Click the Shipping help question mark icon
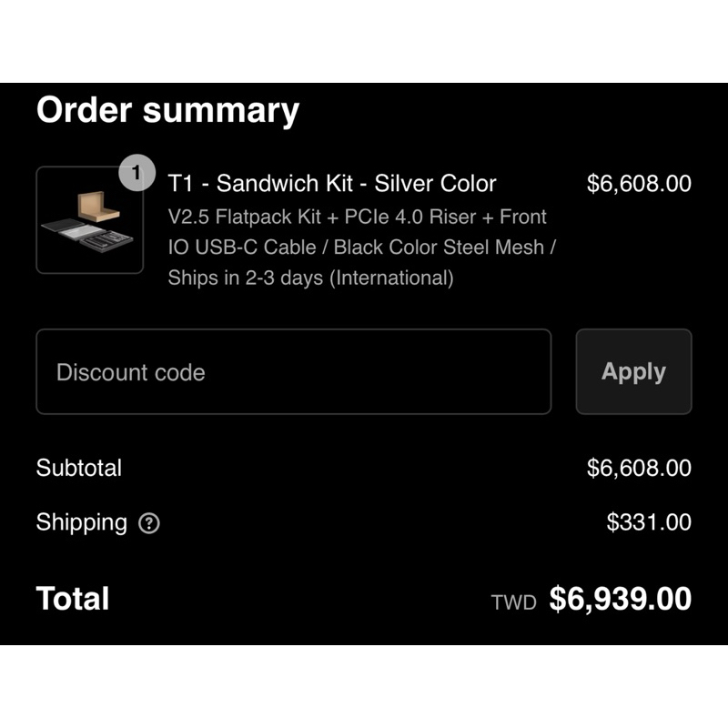728x728 pixels. point(148,523)
